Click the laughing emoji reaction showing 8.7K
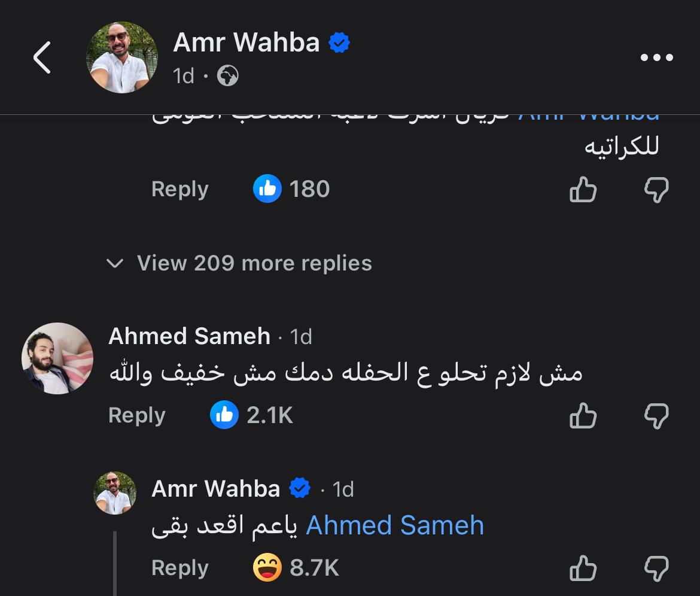 267,565
